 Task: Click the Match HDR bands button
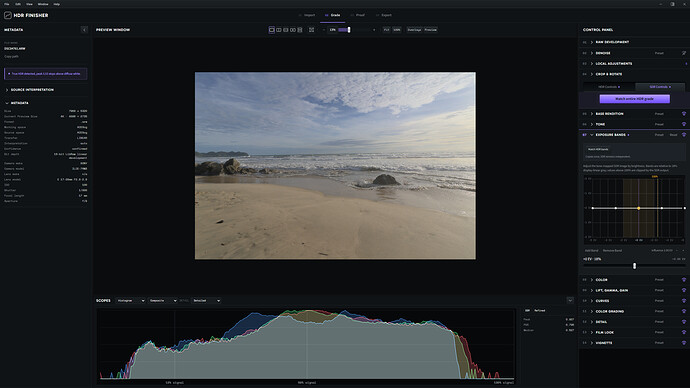(x=598, y=150)
